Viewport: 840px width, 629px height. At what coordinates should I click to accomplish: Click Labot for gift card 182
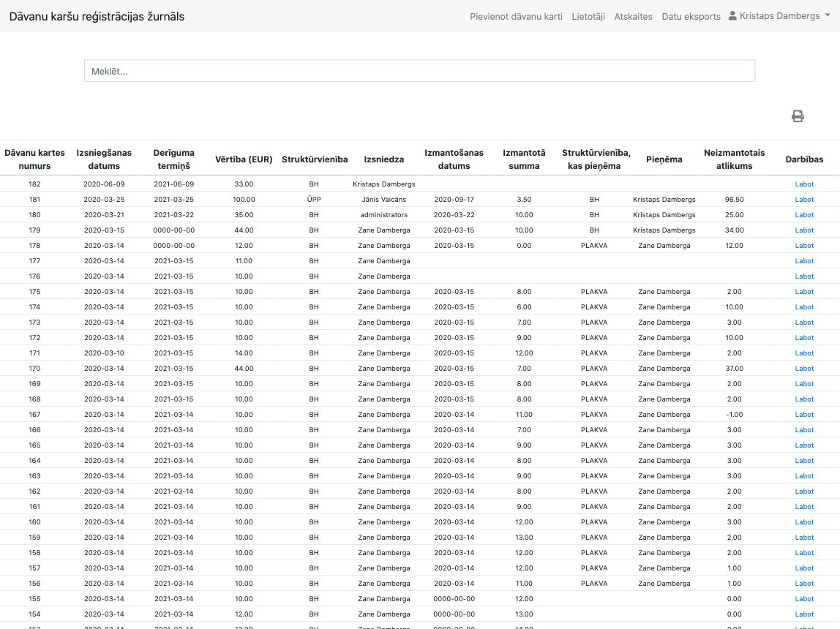tap(804, 184)
